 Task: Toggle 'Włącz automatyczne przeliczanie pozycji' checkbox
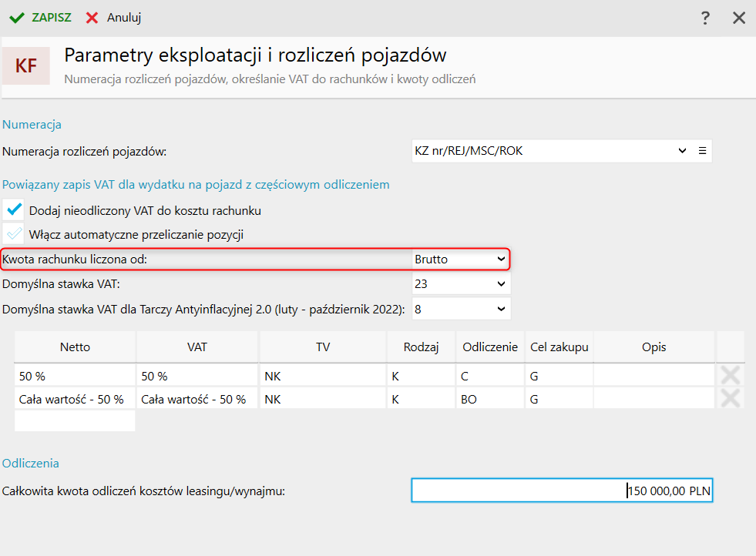pos(14,234)
